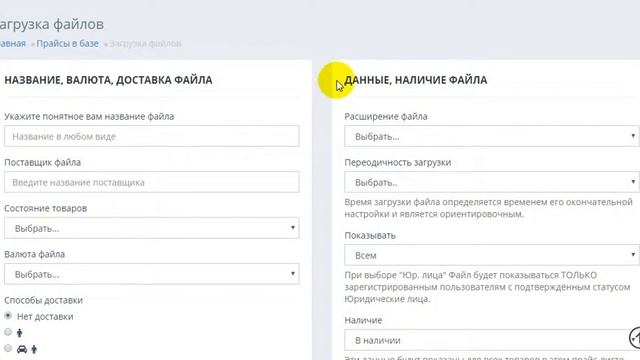Open the 'Расширение файла' dropdown
Screen dimensions: 640x360
tap(492, 136)
